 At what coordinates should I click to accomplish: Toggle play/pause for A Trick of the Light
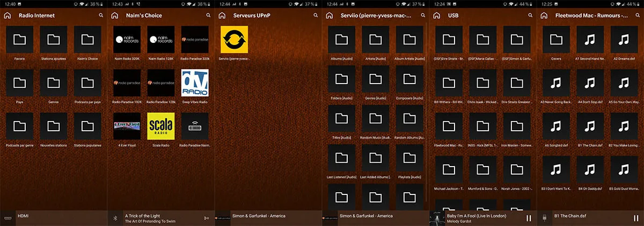[207, 218]
